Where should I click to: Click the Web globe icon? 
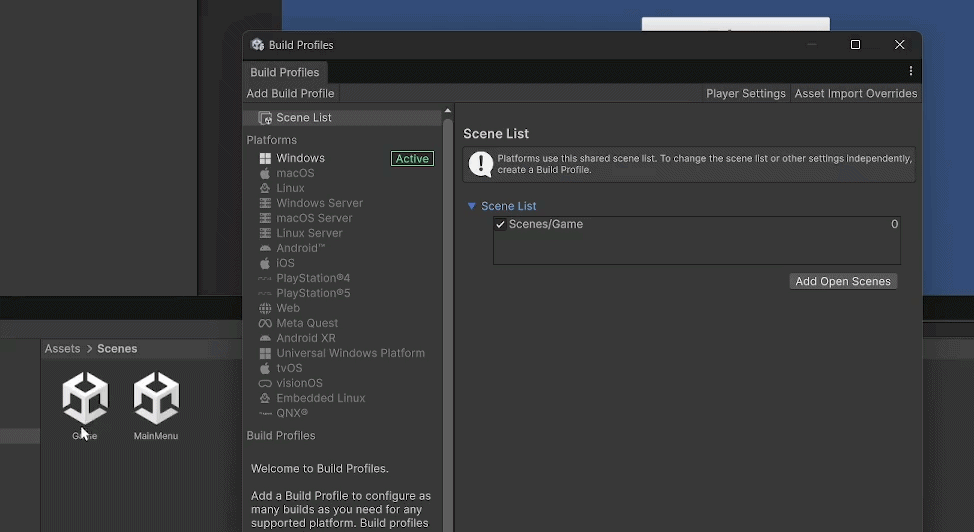[265, 308]
